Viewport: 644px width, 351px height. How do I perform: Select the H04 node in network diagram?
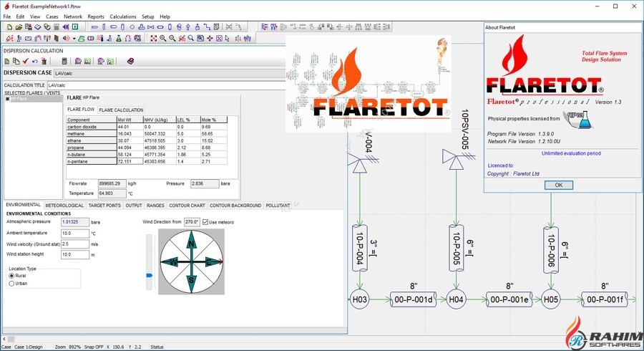point(456,299)
